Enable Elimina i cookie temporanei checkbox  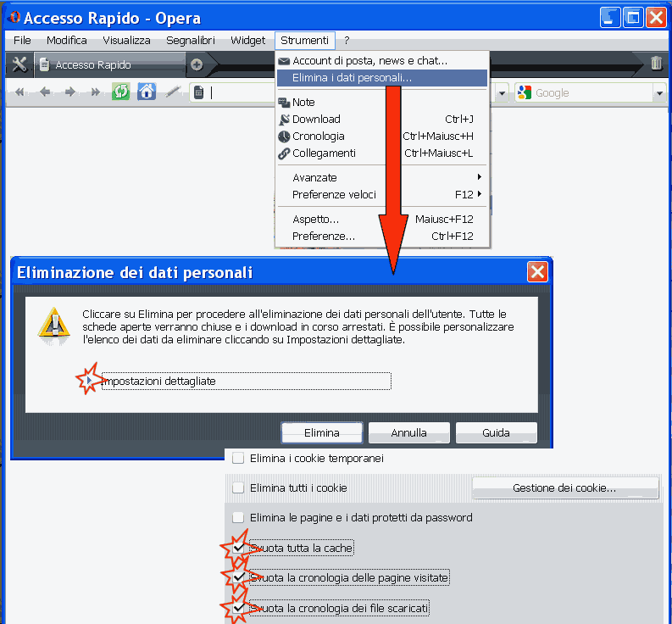239,458
